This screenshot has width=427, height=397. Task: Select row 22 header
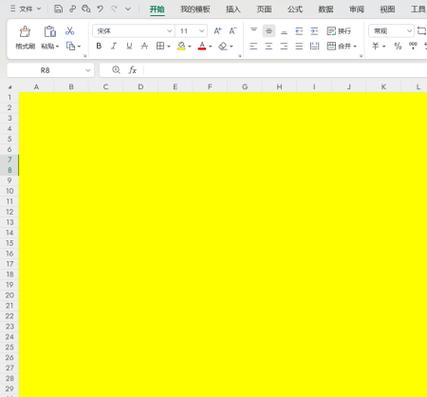(x=10, y=316)
